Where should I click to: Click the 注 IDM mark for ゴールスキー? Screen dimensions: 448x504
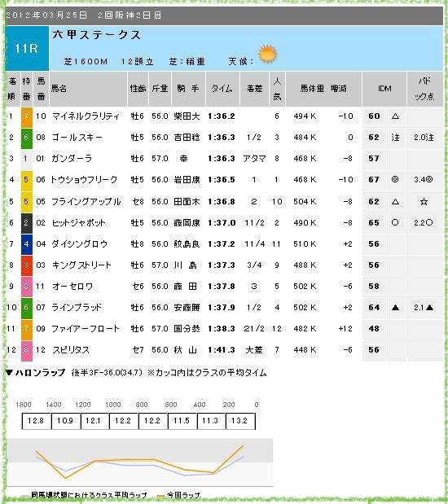395,138
